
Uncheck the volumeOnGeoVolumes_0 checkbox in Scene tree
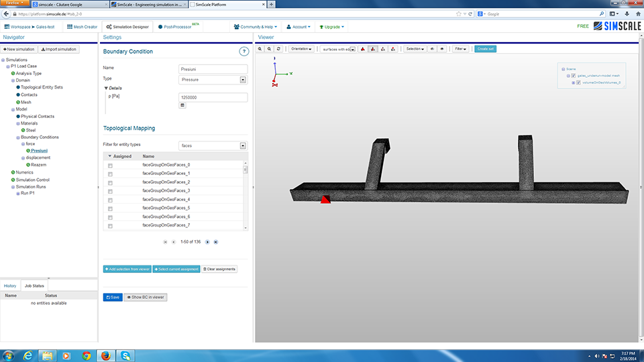(x=578, y=82)
